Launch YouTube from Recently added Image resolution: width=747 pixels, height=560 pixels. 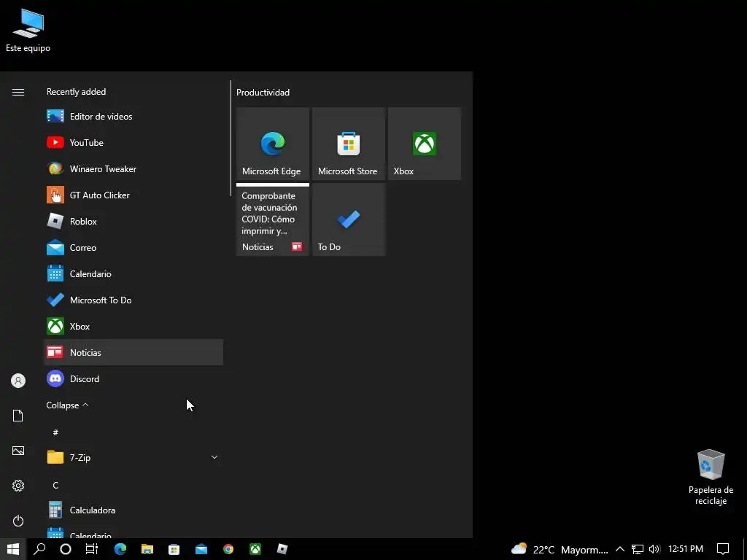(x=133, y=142)
